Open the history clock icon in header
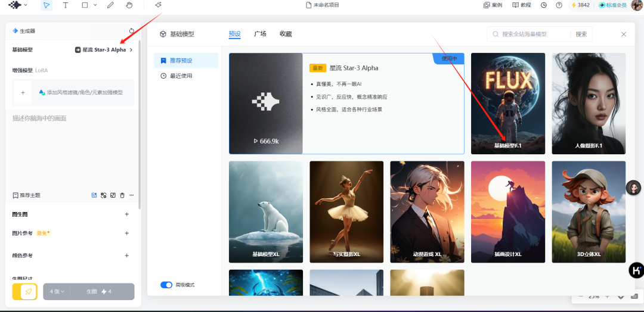Viewport: 644px width, 312px height. point(544,5)
